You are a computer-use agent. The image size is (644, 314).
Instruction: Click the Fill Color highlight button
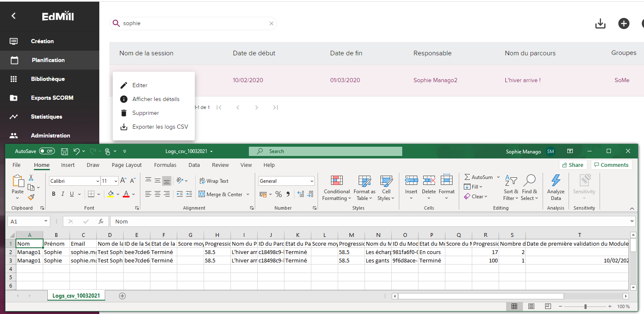coord(111,194)
